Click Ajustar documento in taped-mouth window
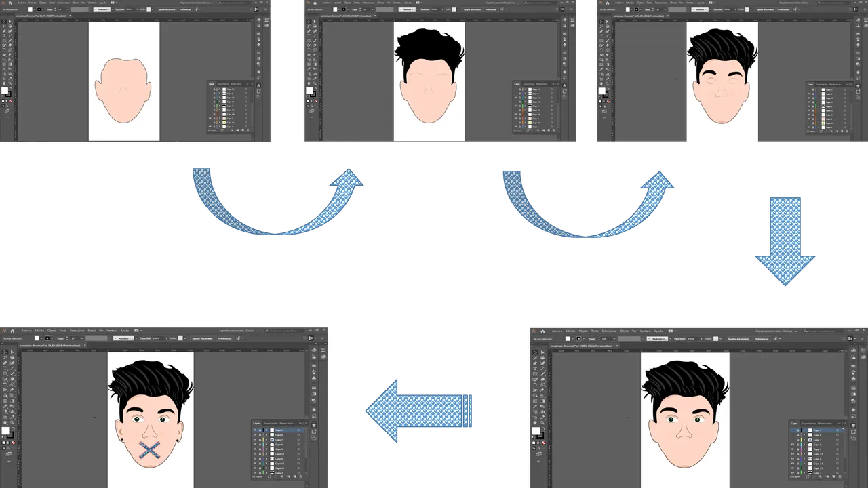Image resolution: width=868 pixels, height=488 pixels. (203, 338)
